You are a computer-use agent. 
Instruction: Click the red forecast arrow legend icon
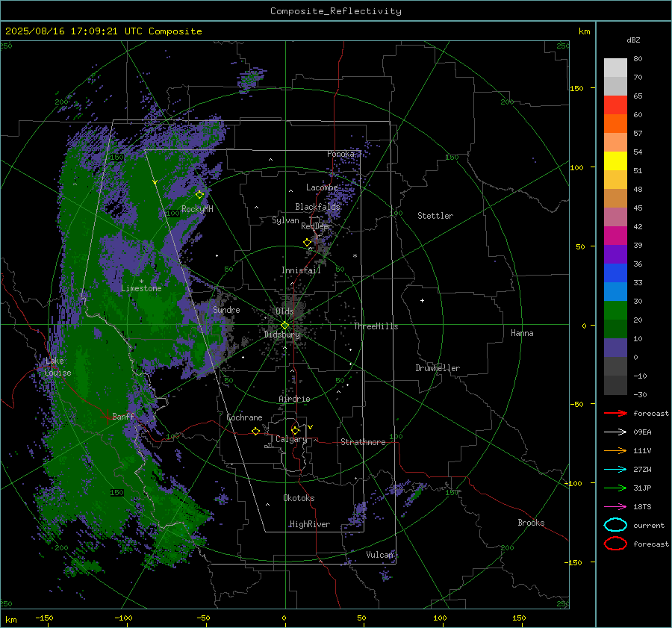click(615, 413)
